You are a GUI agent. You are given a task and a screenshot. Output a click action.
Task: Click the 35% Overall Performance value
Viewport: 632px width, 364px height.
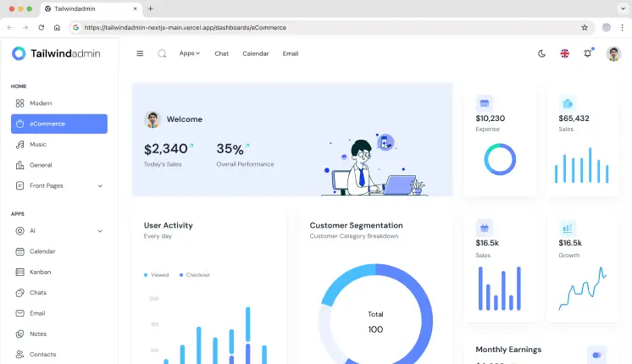pos(230,149)
